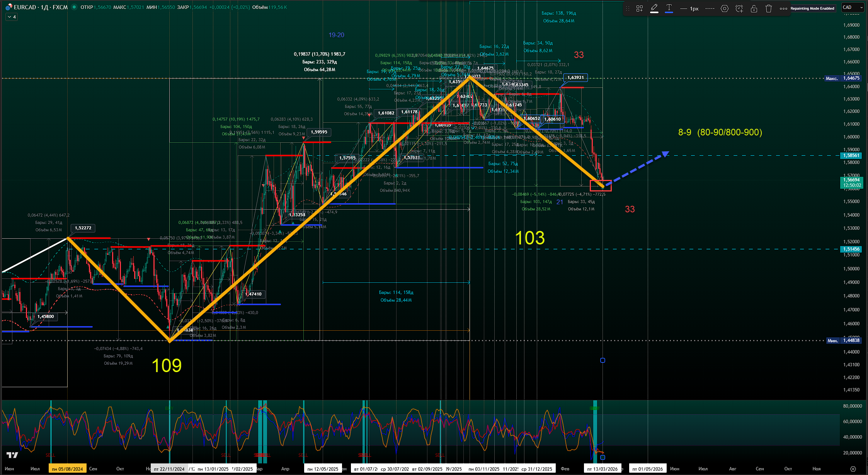Click the TradingView logo icon
Image resolution: width=868 pixels, height=475 pixels.
tap(12, 455)
